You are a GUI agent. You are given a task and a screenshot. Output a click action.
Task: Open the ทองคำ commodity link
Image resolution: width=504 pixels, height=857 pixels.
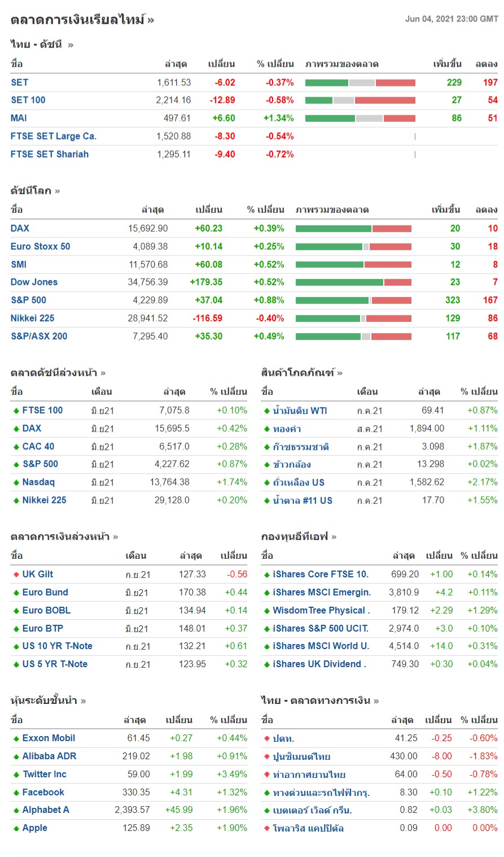coord(287,429)
